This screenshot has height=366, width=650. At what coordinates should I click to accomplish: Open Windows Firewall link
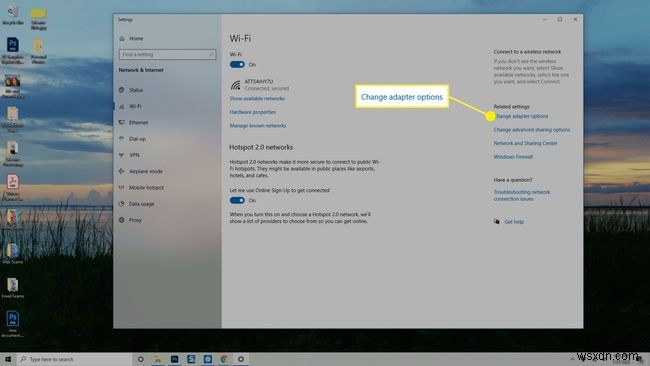[x=513, y=157]
